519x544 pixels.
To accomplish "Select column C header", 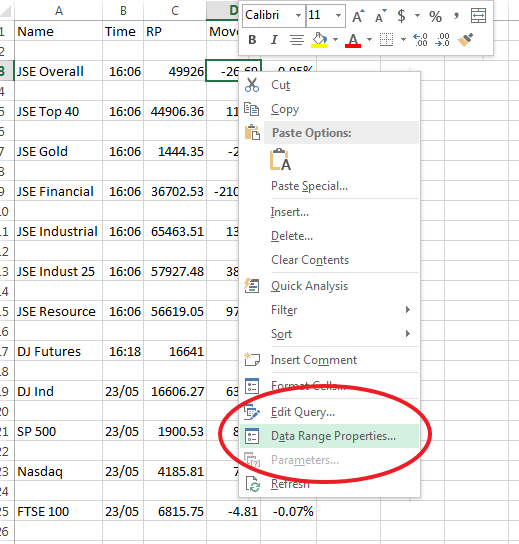I will coord(175,10).
